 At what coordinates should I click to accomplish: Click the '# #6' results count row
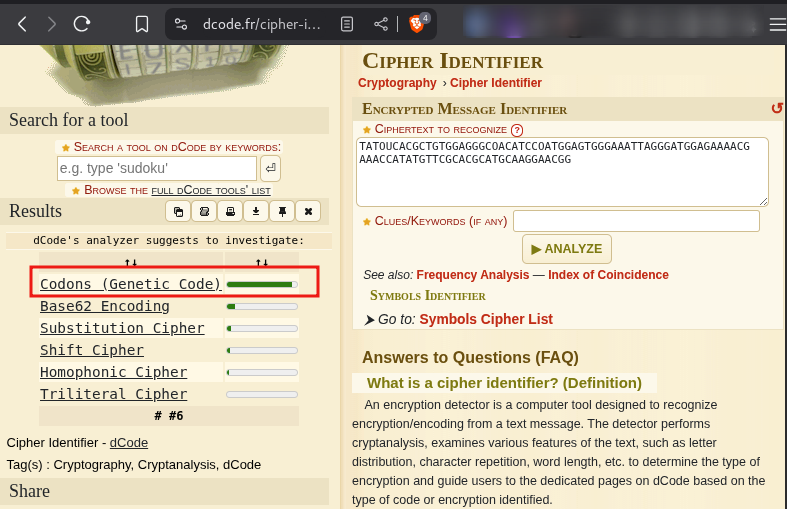(169, 416)
